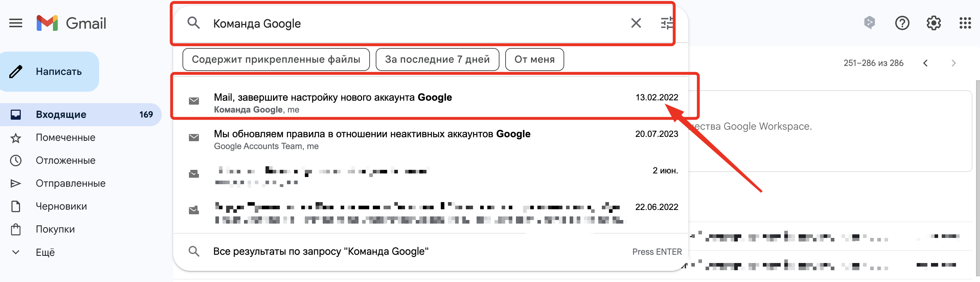Show all results for "Команда Google"
980x282 pixels.
[x=320, y=252]
